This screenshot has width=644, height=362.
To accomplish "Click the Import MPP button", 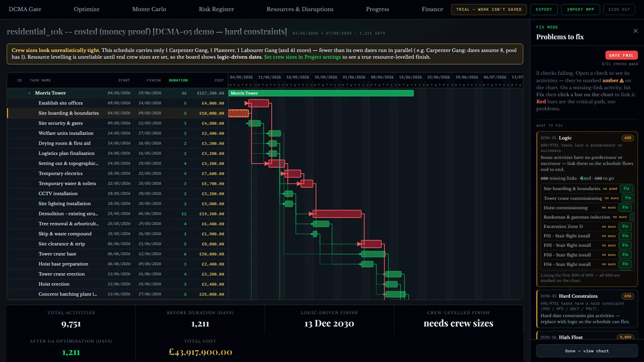I will (x=580, y=10).
